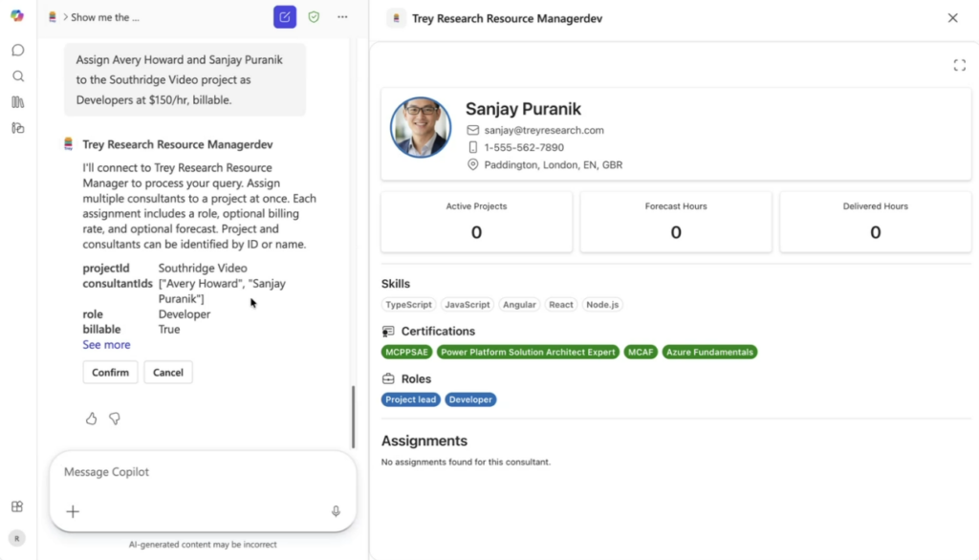This screenshot has width=979, height=560.
Task: Click the plus icon to add attachment
Action: tap(73, 511)
